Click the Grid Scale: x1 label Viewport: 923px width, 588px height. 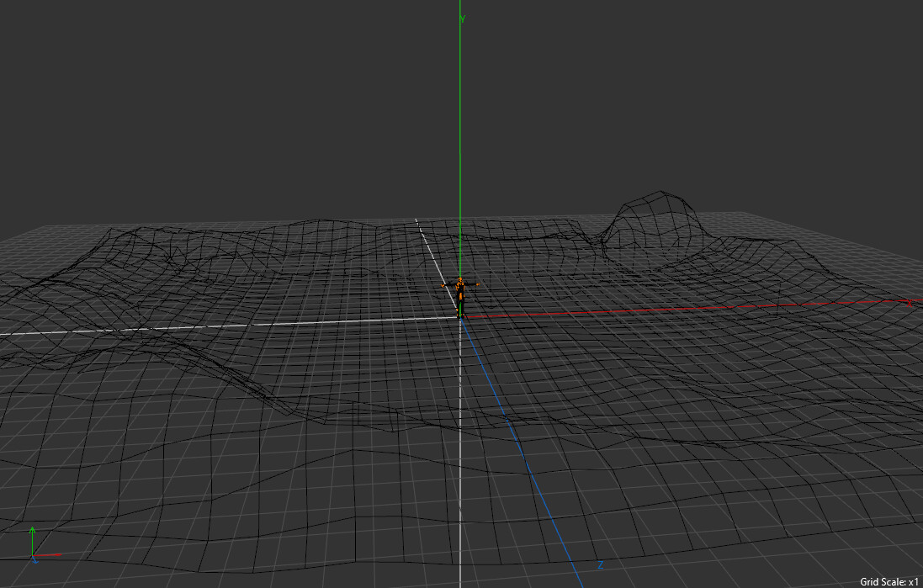tap(889, 581)
